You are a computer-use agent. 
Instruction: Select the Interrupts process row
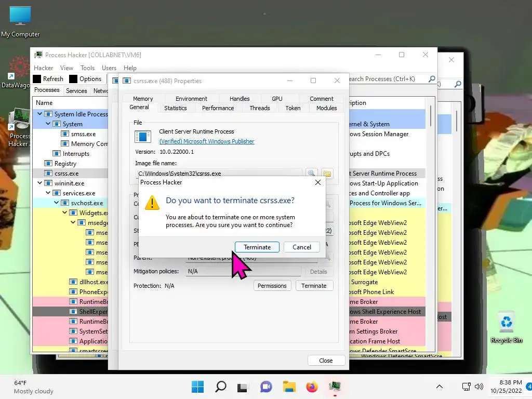coord(70,153)
